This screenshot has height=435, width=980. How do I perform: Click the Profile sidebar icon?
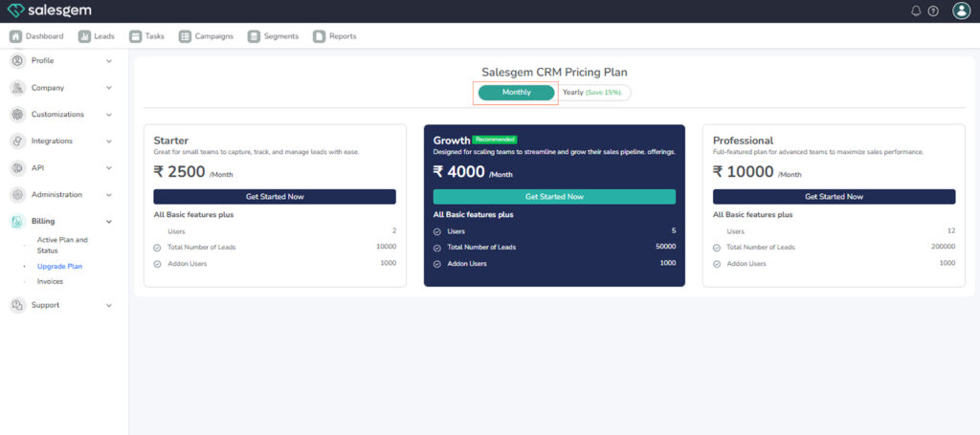click(x=17, y=60)
